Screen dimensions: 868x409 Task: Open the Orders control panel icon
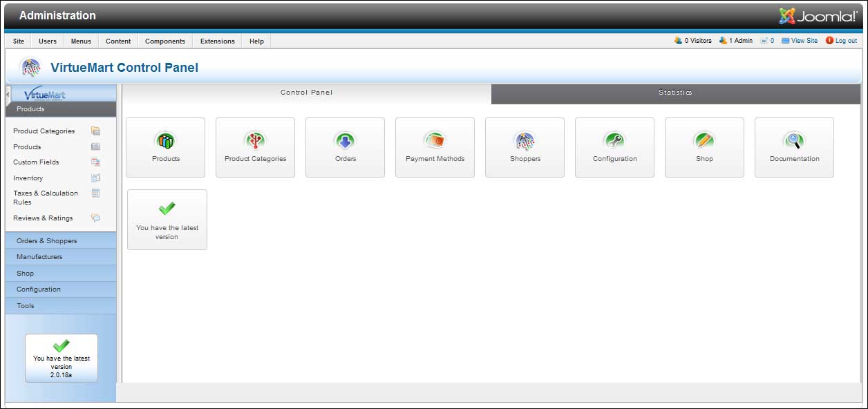click(345, 147)
